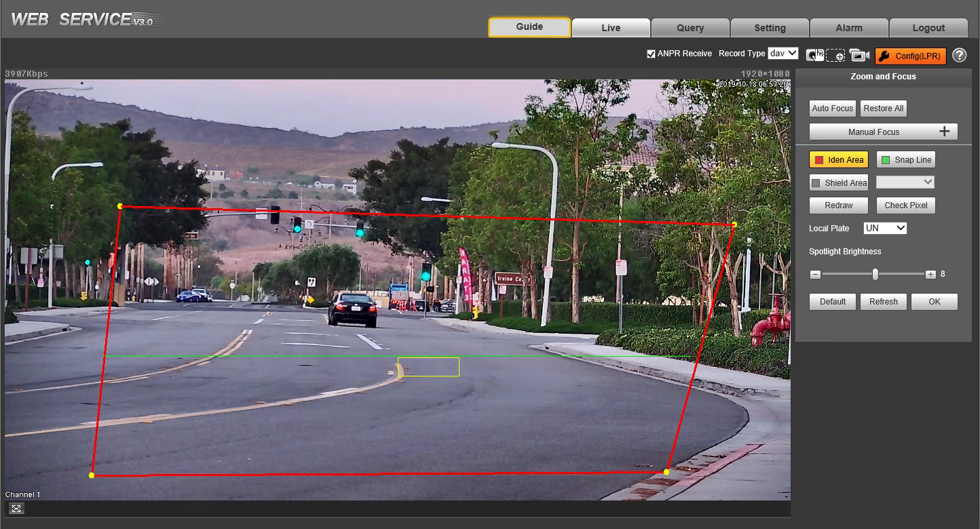Click the Record Type label
Image resolution: width=980 pixels, height=529 pixels.
coord(742,54)
